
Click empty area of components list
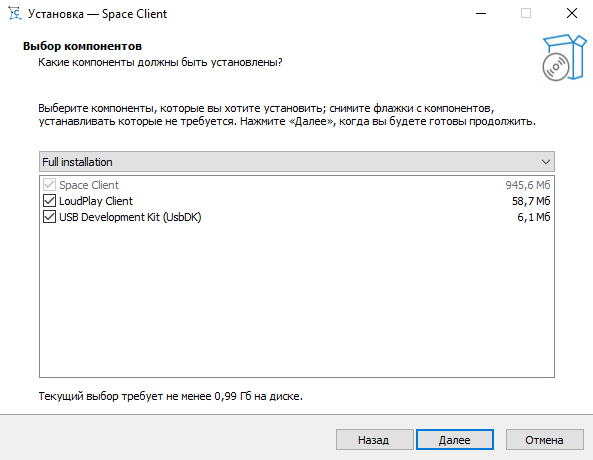point(296,299)
